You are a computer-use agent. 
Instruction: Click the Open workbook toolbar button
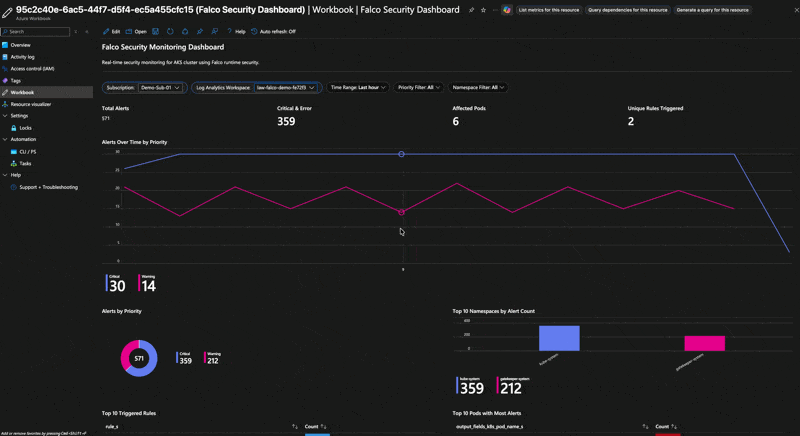point(136,32)
